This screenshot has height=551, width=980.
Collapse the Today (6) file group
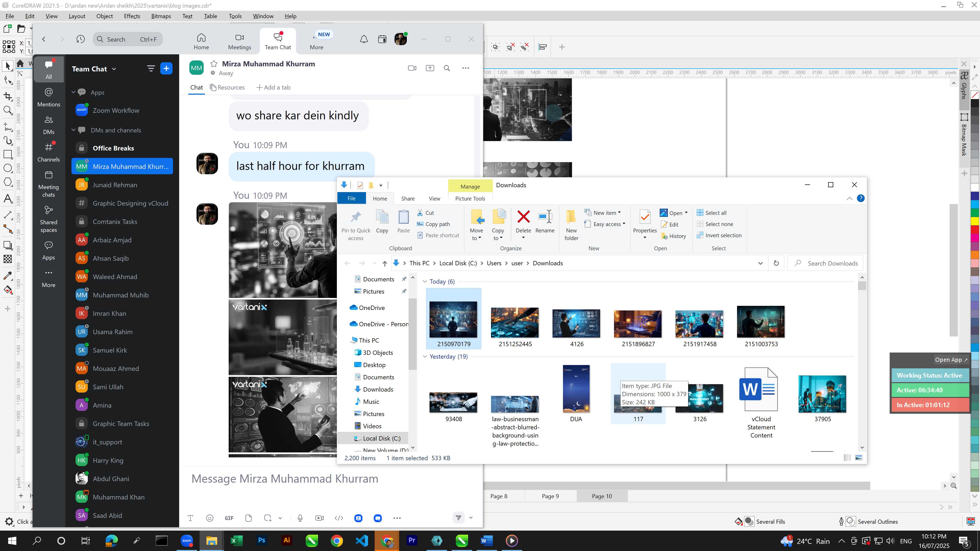pos(425,281)
